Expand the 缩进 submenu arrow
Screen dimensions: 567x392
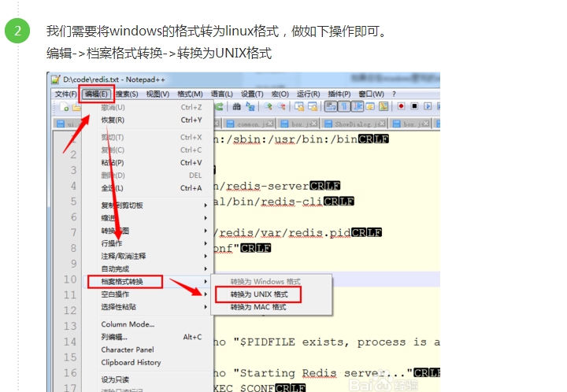coord(206,218)
